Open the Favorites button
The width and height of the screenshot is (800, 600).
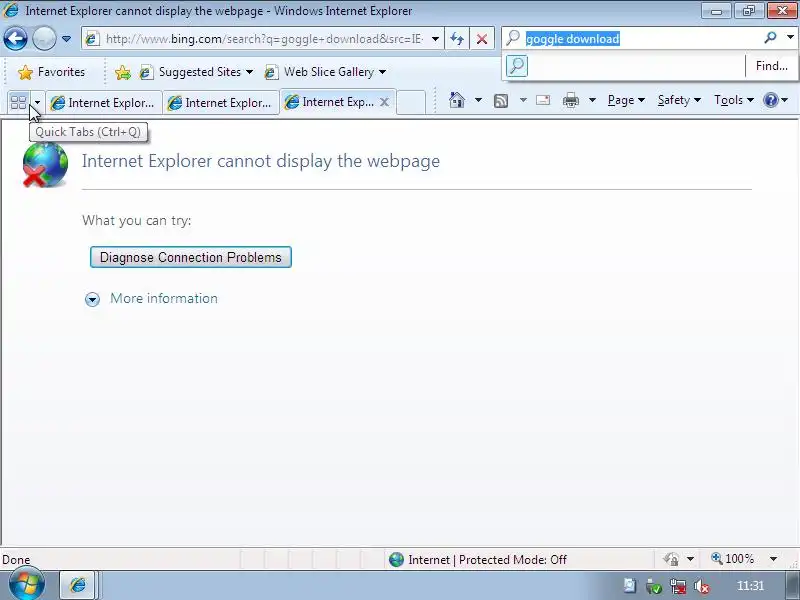51,72
